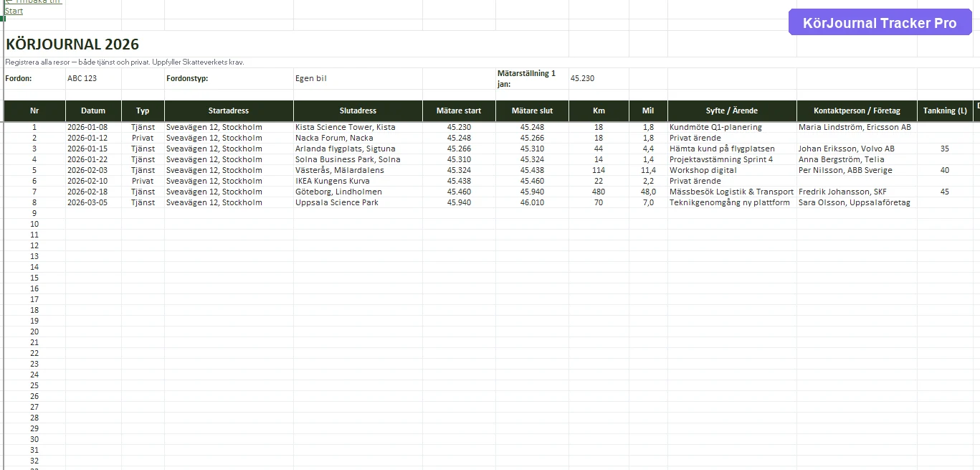Select the Km column header
Screen dimensions: 980x470
click(599, 111)
